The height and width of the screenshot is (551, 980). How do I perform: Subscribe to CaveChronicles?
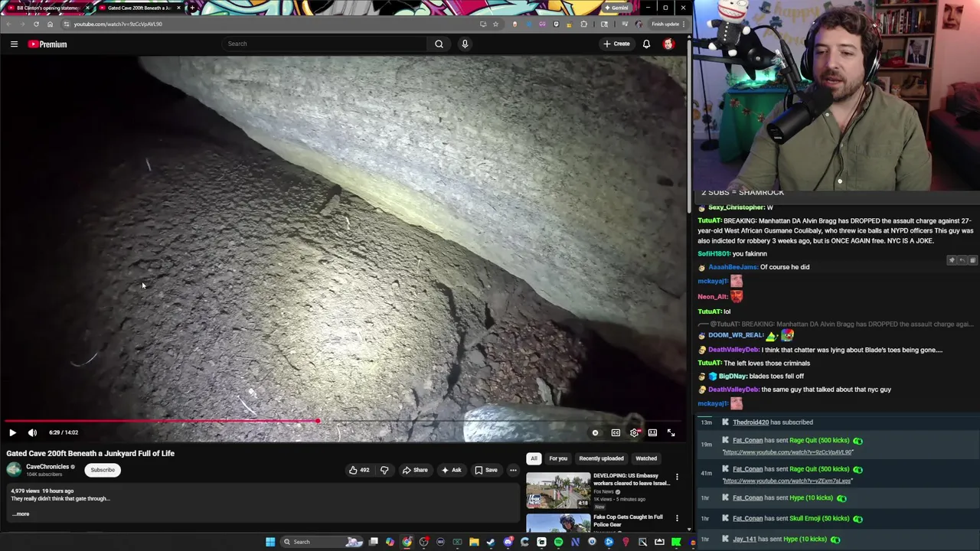(x=103, y=470)
